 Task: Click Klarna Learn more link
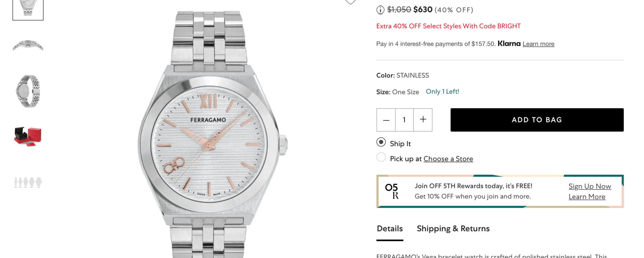(x=538, y=44)
